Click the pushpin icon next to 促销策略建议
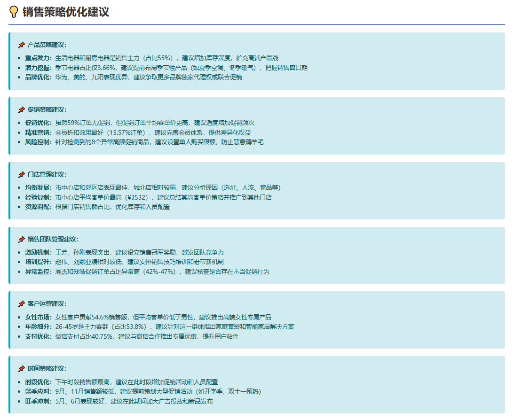The image size is (514, 420). pyautogui.click(x=21, y=110)
